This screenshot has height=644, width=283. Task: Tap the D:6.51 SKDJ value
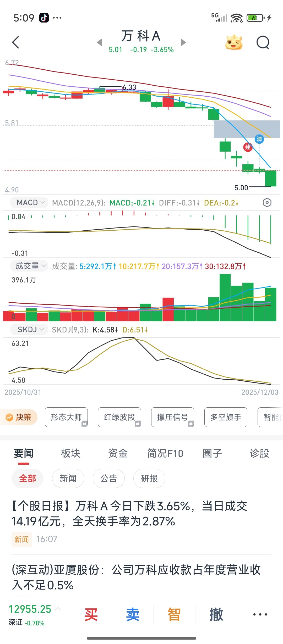[x=135, y=330]
